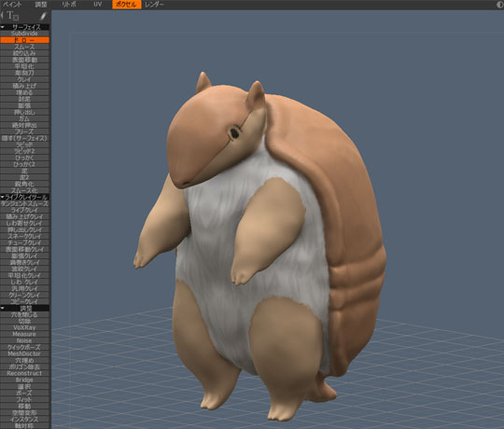Open the UV tab
The image size is (504, 429).
(98, 5)
